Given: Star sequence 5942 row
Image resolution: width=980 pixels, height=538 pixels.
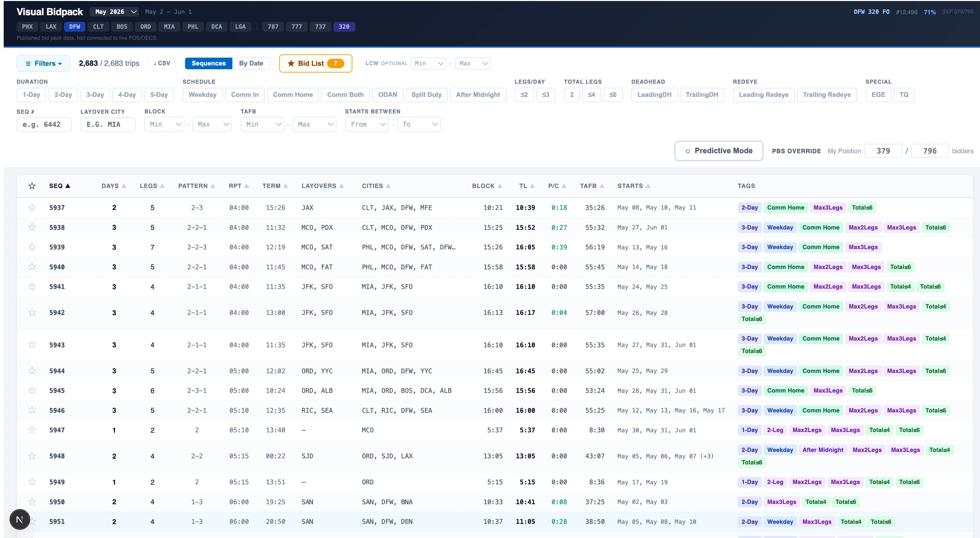Looking at the screenshot, I should pyautogui.click(x=32, y=313).
